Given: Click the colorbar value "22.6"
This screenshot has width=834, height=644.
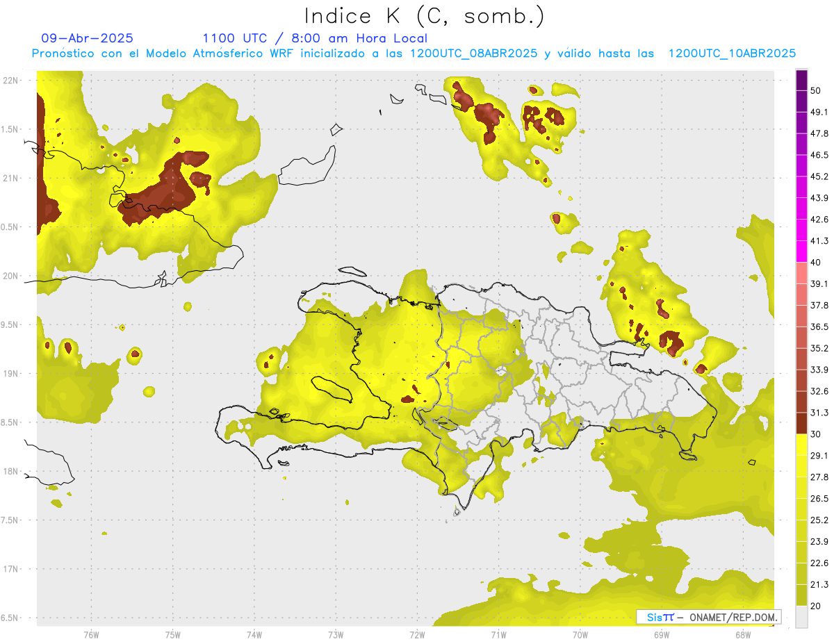Looking at the screenshot, I should [x=819, y=563].
